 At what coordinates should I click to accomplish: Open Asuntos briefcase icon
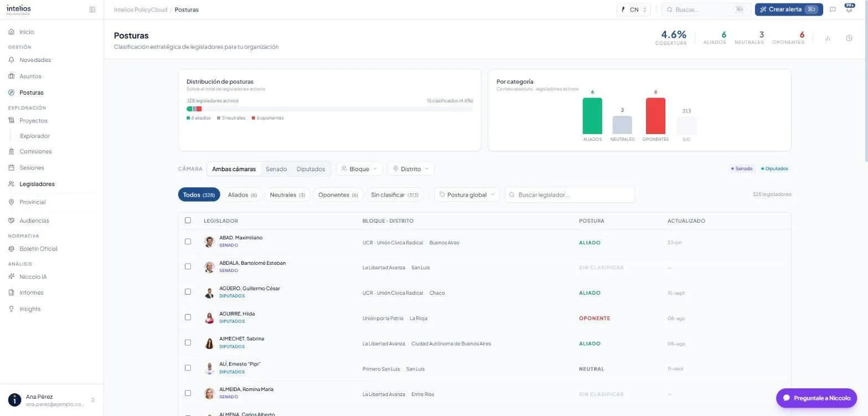pyautogui.click(x=12, y=76)
